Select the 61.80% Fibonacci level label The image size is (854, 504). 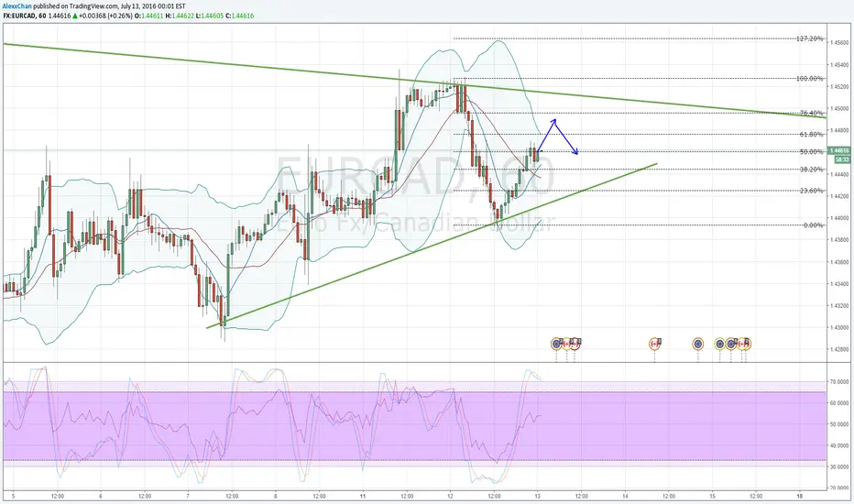tap(812, 134)
